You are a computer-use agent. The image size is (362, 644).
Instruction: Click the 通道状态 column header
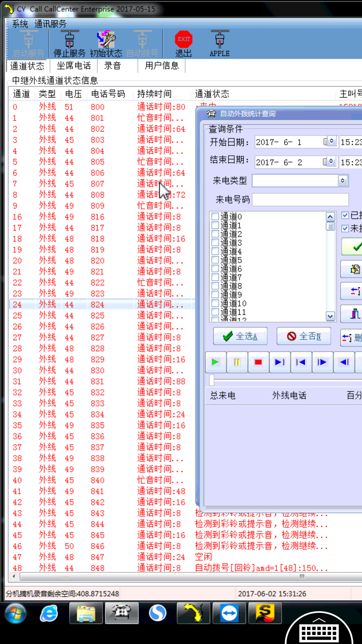212,94
